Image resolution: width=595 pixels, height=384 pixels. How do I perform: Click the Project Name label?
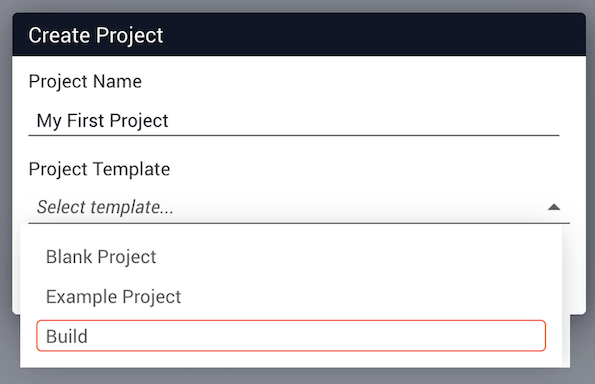[x=85, y=81]
